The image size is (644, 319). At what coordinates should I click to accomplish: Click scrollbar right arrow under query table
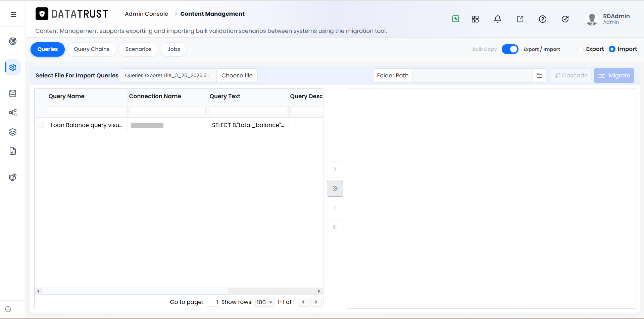[319, 291]
